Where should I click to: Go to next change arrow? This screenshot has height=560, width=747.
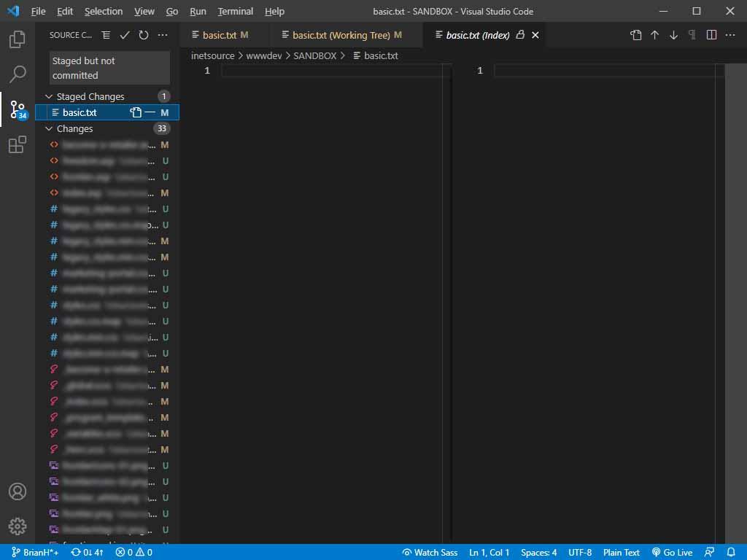(673, 35)
